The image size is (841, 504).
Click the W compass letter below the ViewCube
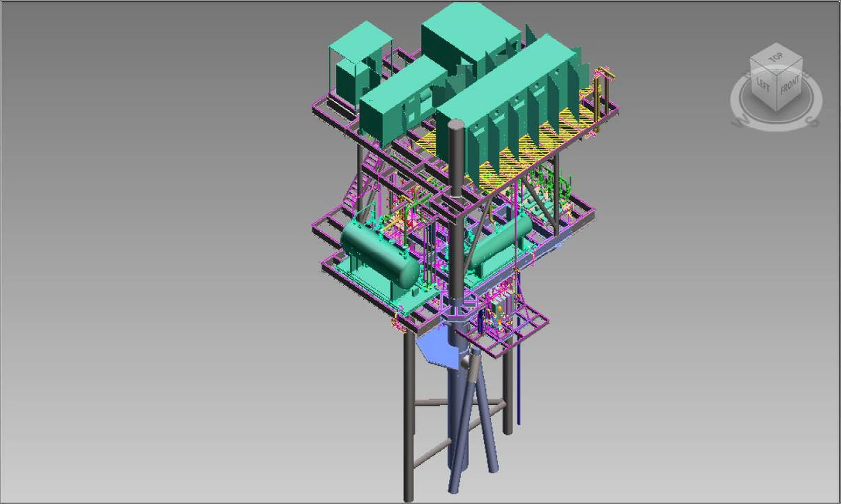click(x=739, y=121)
